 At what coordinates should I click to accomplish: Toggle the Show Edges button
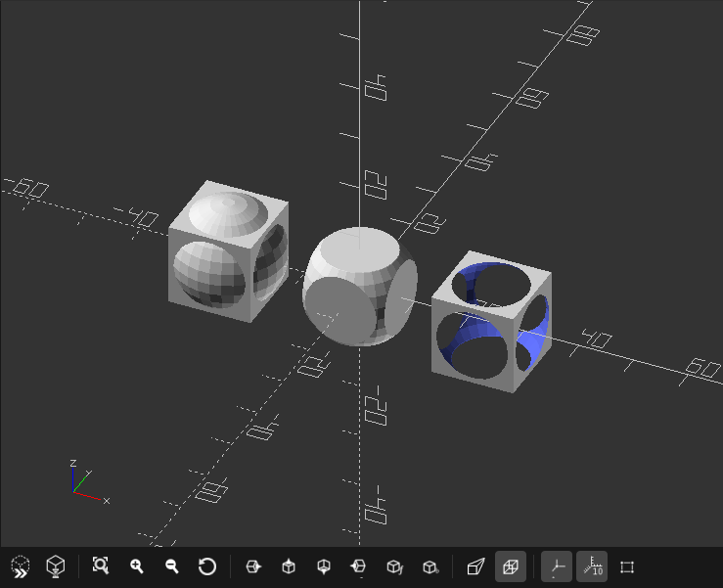click(x=627, y=566)
